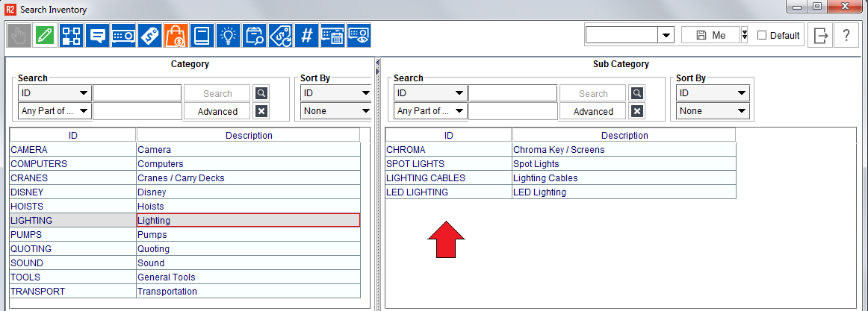Click the speech bubble notes icon
This screenshot has width=868, height=311.
coord(97,35)
